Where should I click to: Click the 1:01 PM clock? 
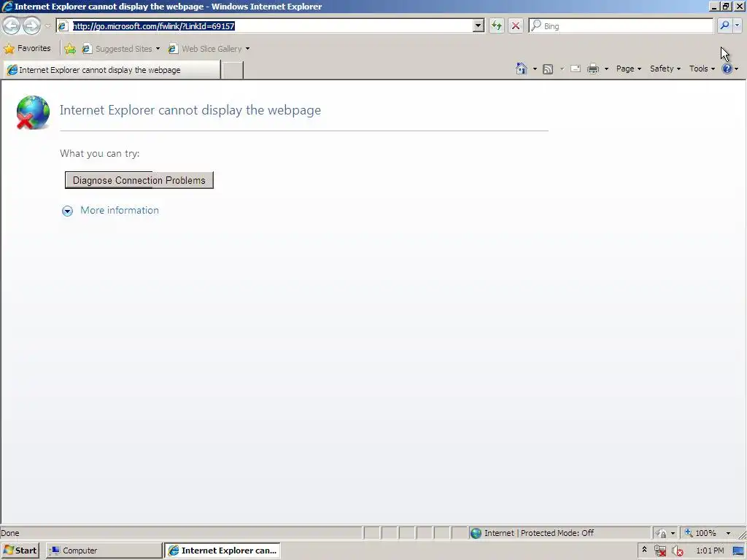coord(710,551)
